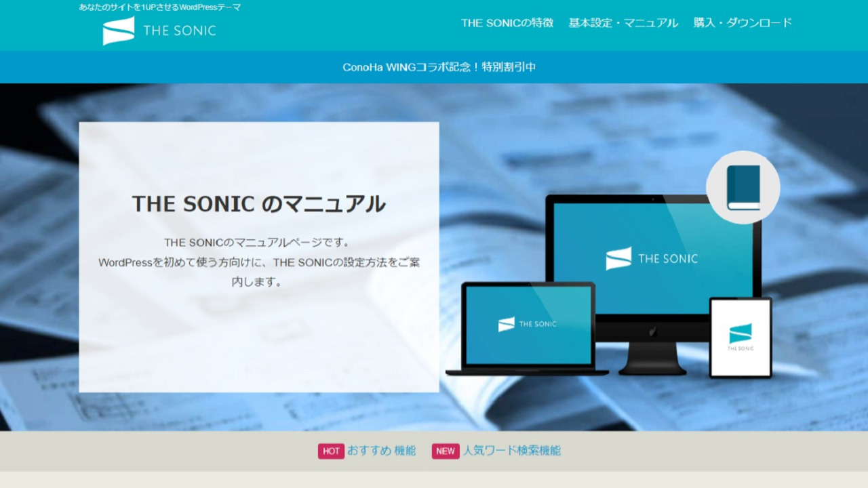Click THE SONIC のマニュアル heading
This screenshot has width=868, height=488.
tap(259, 204)
